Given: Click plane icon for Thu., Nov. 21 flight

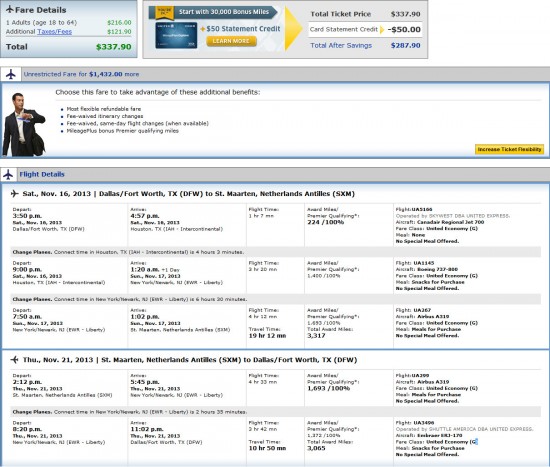Looking at the screenshot, I should [x=14, y=360].
